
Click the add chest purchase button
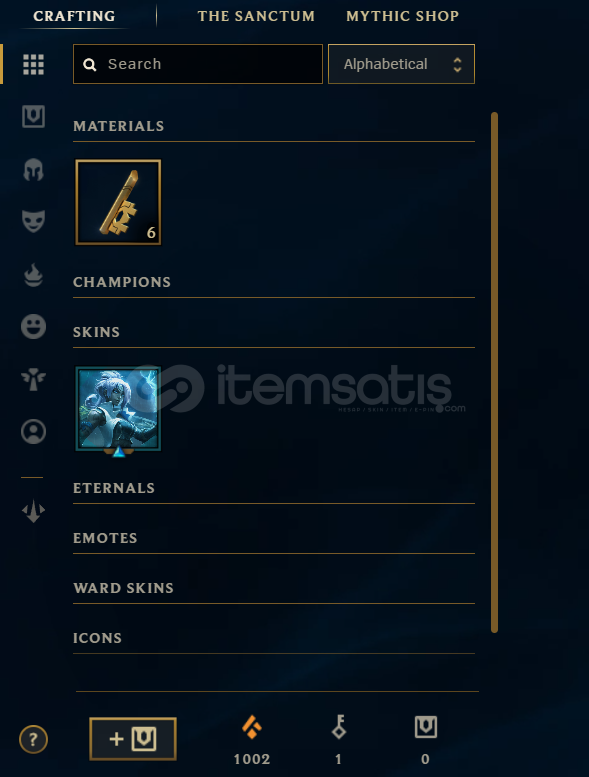133,739
